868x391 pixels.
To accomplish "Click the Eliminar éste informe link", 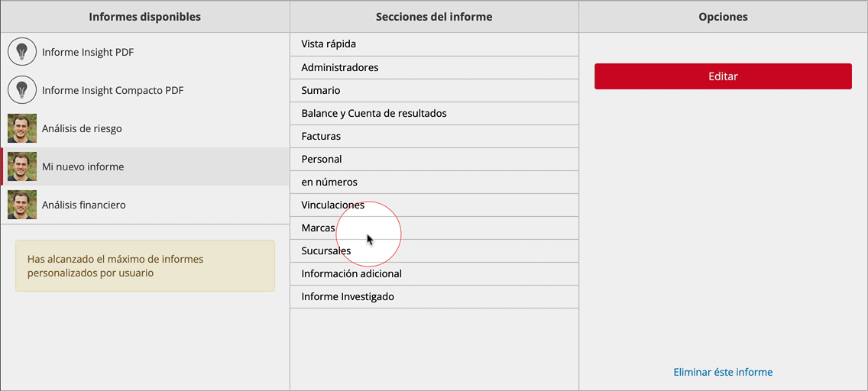I will click(x=723, y=372).
